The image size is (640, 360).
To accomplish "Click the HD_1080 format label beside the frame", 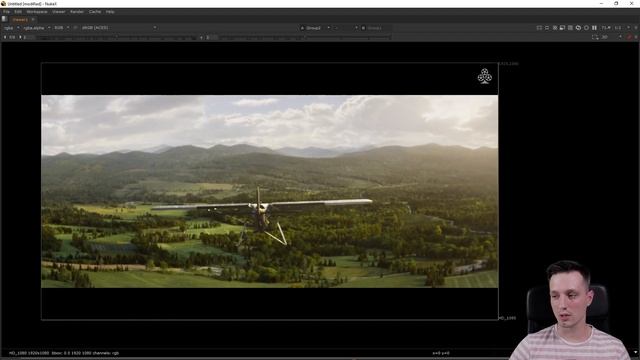I will click(507, 318).
